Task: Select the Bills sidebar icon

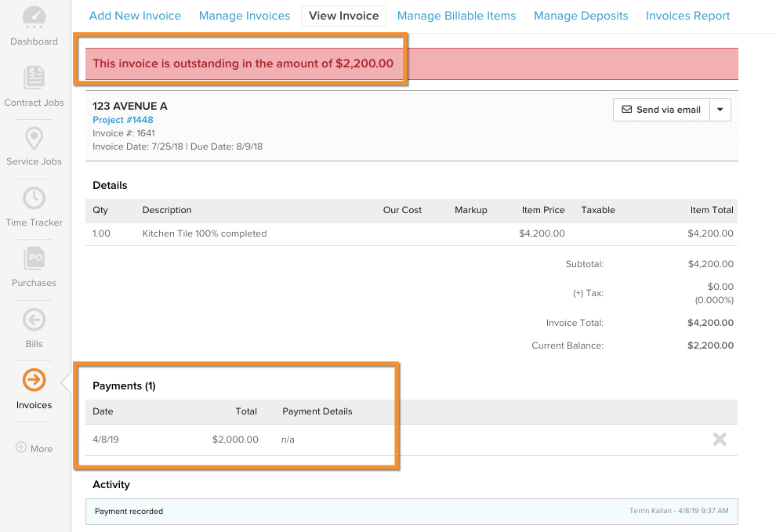Action: [34, 320]
